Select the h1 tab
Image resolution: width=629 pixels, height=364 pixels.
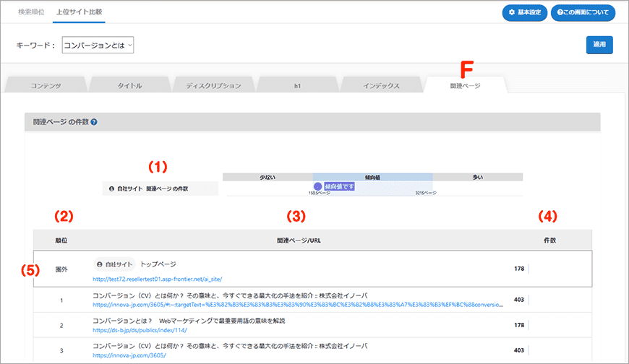click(297, 85)
